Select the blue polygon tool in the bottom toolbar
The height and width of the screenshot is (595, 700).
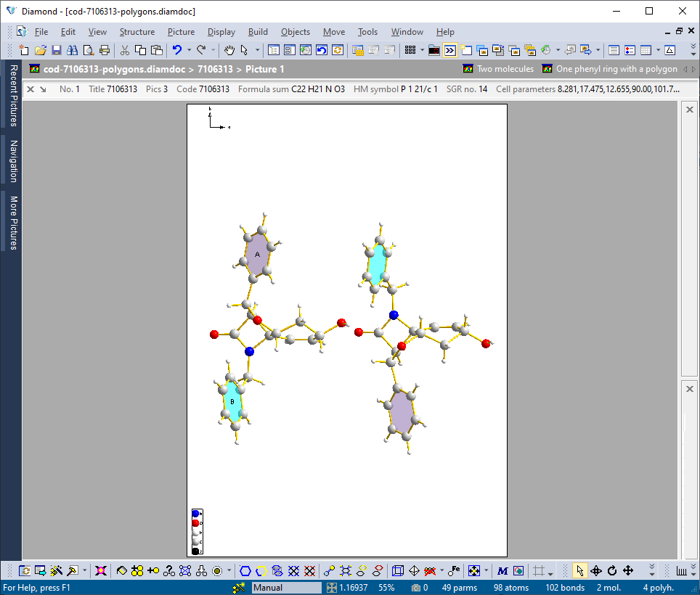tap(246, 571)
